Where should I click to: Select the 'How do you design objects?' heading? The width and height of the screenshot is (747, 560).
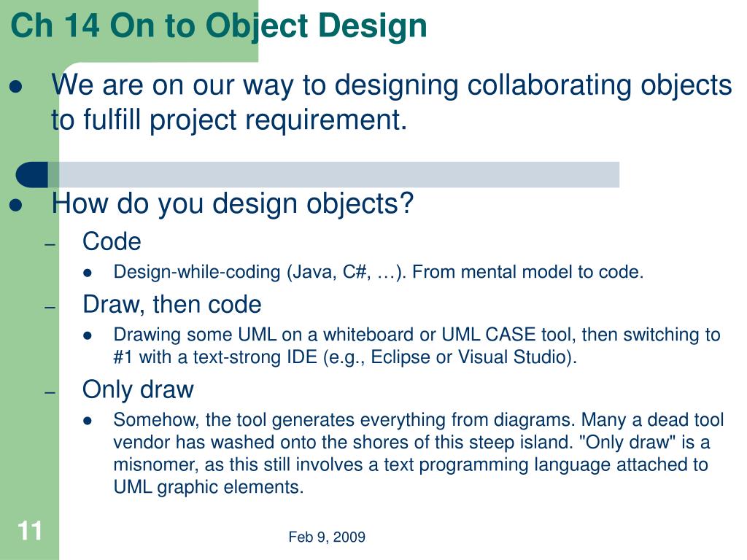[233, 204]
